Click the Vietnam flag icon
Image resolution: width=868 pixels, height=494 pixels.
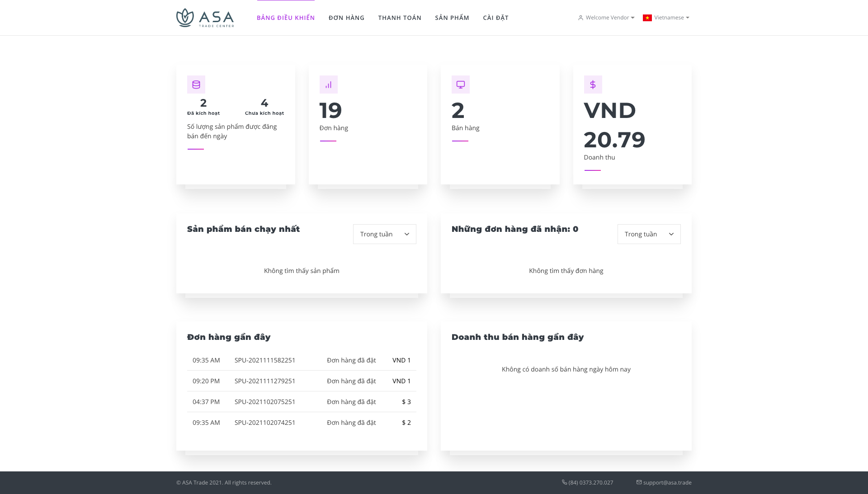tap(647, 18)
